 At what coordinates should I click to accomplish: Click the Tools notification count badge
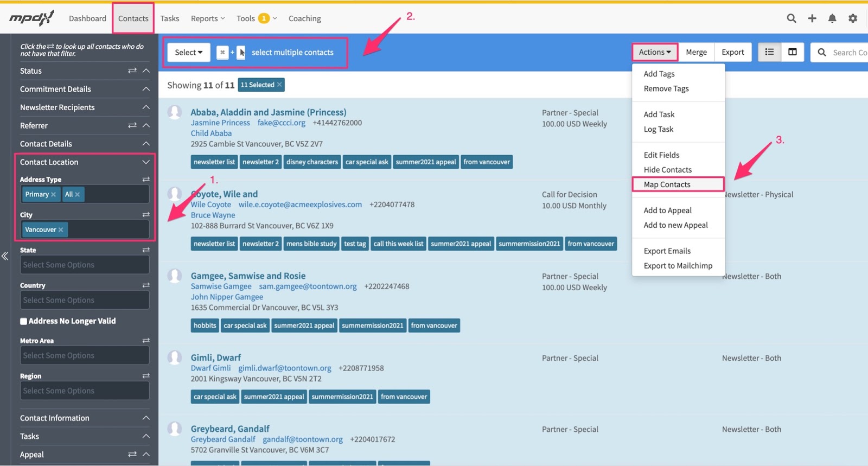(264, 18)
